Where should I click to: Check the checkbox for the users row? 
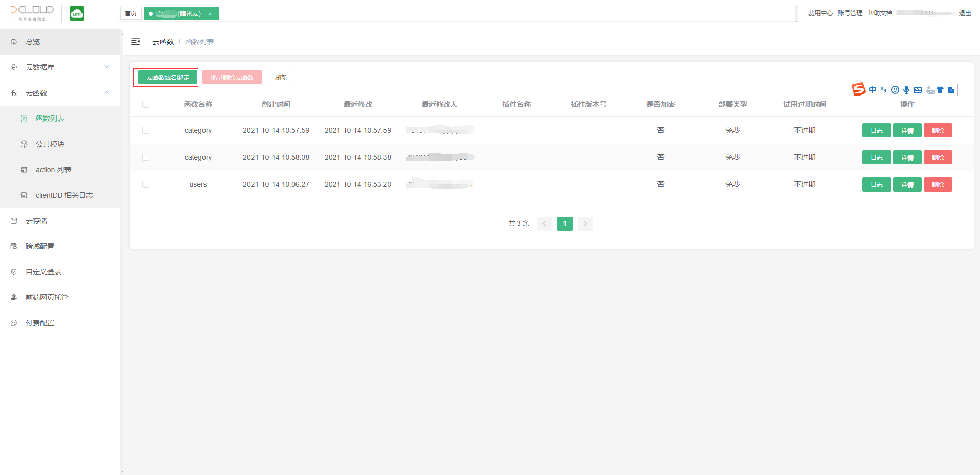click(x=146, y=184)
